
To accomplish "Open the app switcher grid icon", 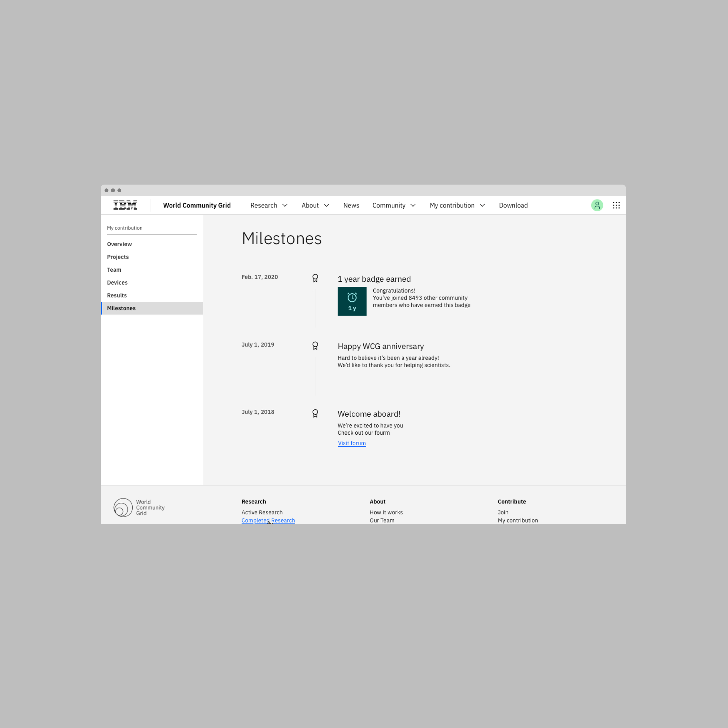I will (x=616, y=205).
